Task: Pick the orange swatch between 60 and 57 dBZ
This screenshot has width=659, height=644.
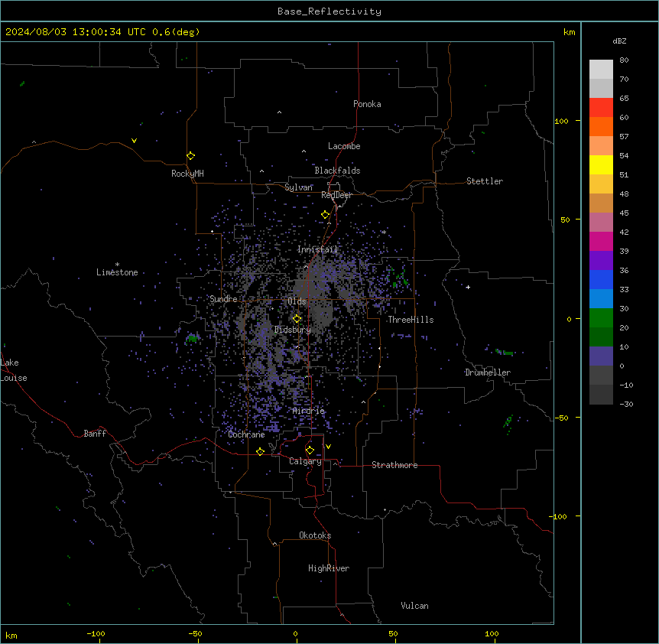Action: pos(601,126)
